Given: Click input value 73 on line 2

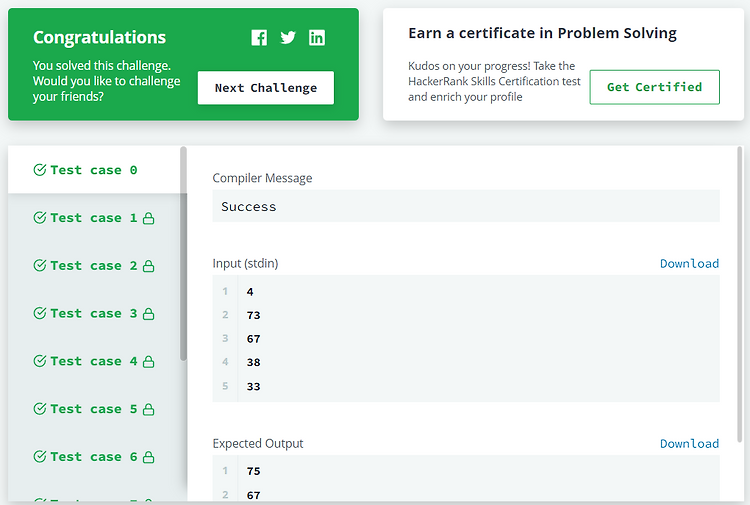Looking at the screenshot, I should [254, 315].
